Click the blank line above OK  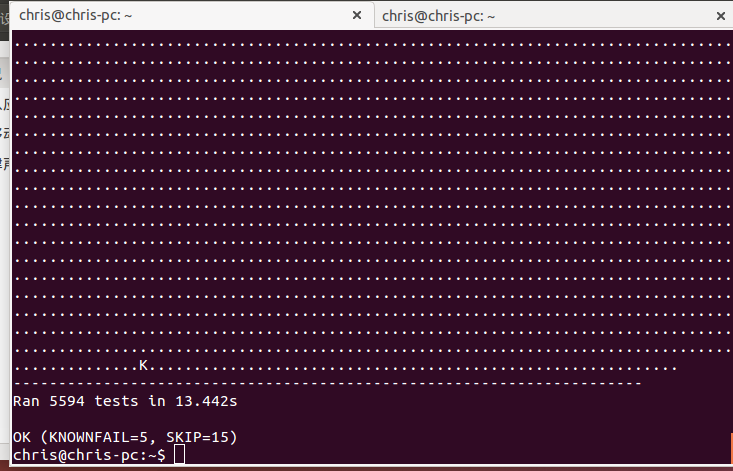[300, 419]
